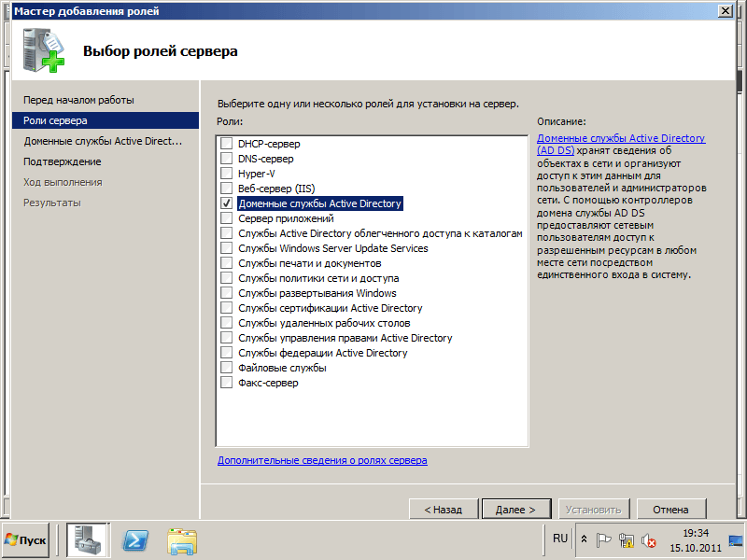
Task: Uncheck Доменные службы Active Directory checkbox
Action: pyautogui.click(x=226, y=203)
